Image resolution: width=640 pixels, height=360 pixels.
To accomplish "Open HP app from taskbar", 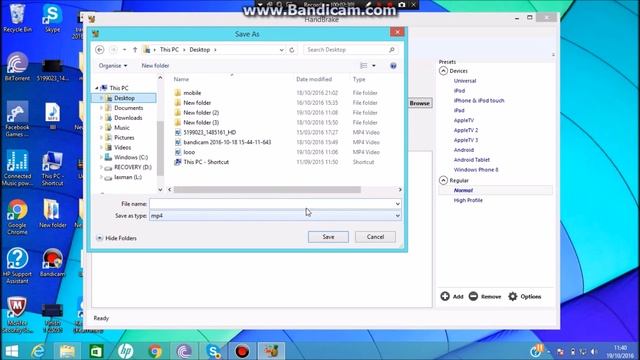I will (125, 351).
